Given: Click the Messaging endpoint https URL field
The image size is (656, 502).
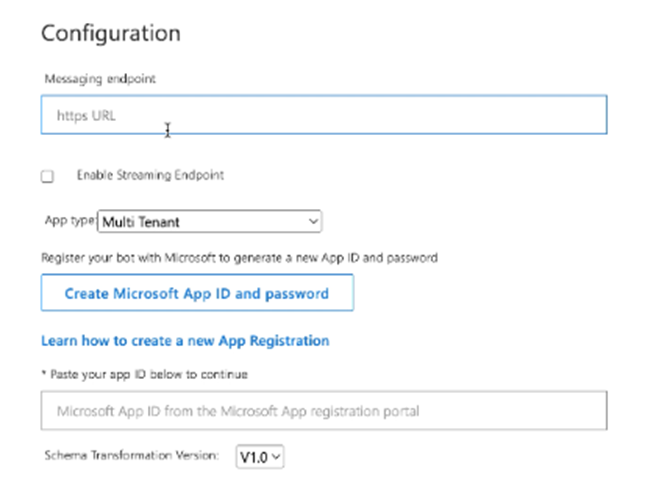Looking at the screenshot, I should pos(323,115).
